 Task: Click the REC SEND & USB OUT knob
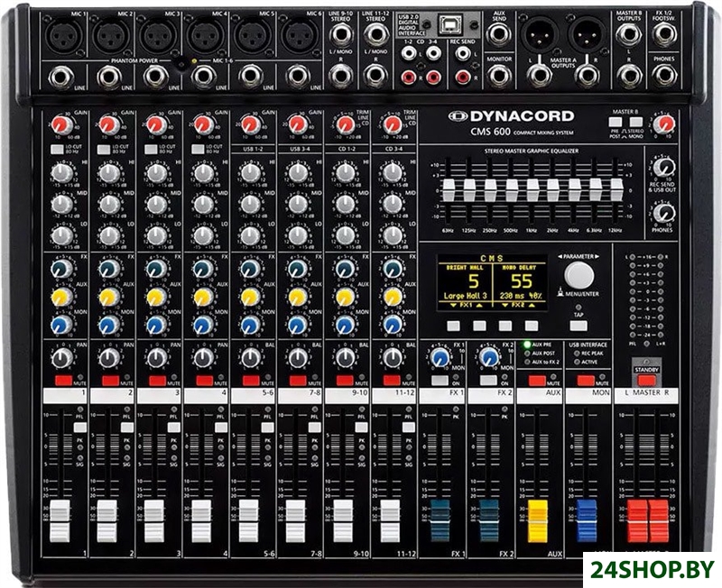click(x=663, y=168)
